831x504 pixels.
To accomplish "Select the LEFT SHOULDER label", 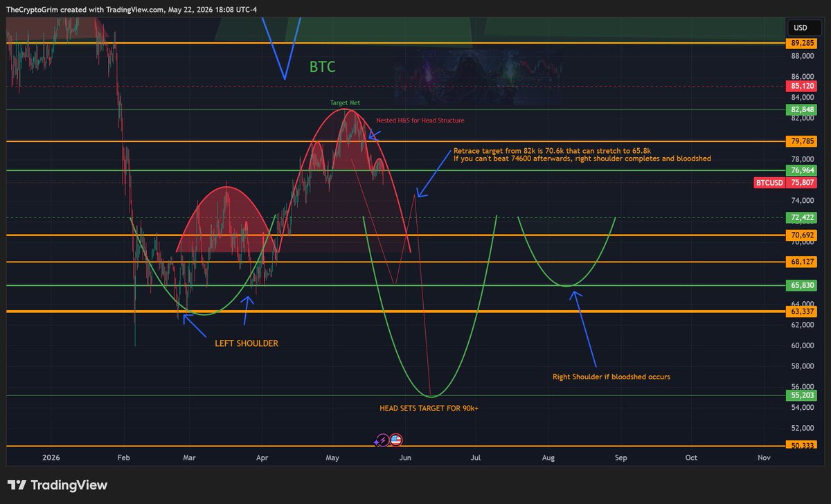I will tap(247, 343).
